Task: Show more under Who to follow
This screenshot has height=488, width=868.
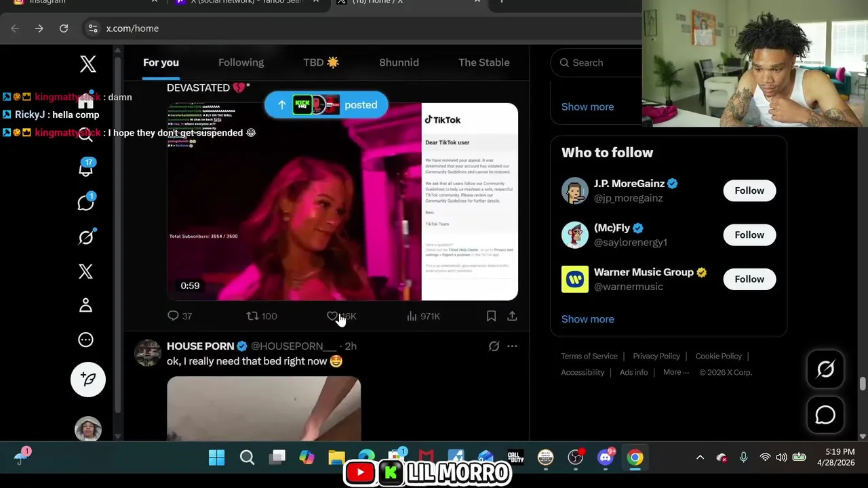Action: [x=587, y=319]
